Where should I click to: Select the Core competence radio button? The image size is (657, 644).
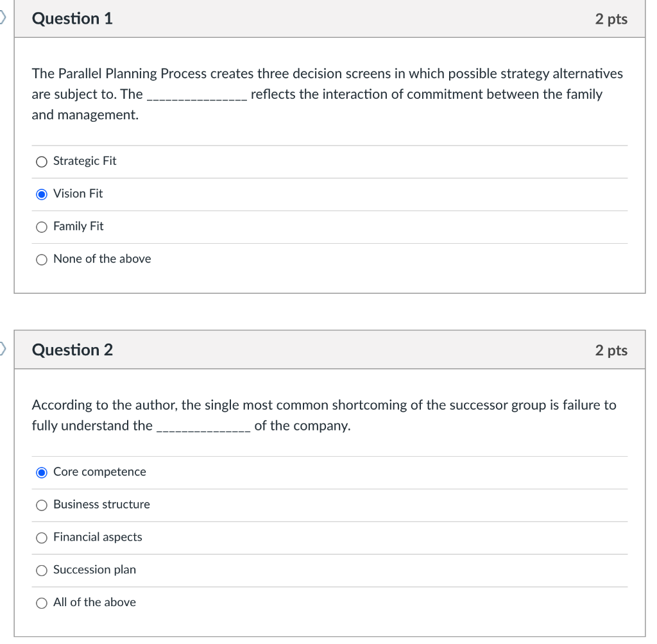[x=41, y=472]
